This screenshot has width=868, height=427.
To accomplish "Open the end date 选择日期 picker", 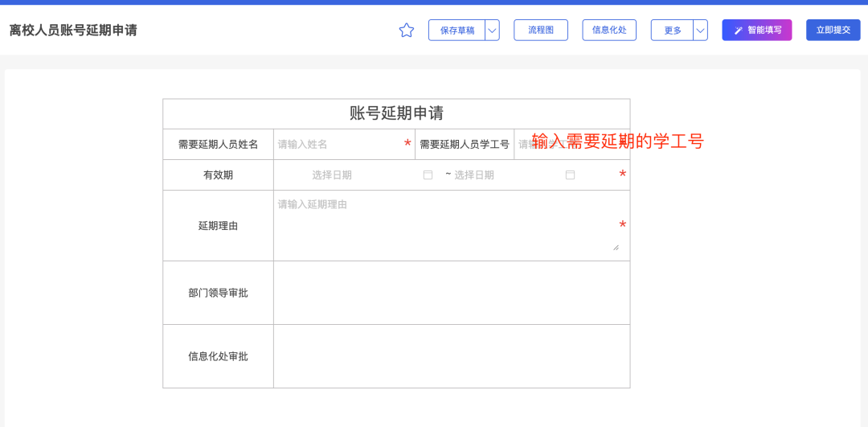I will (x=515, y=175).
